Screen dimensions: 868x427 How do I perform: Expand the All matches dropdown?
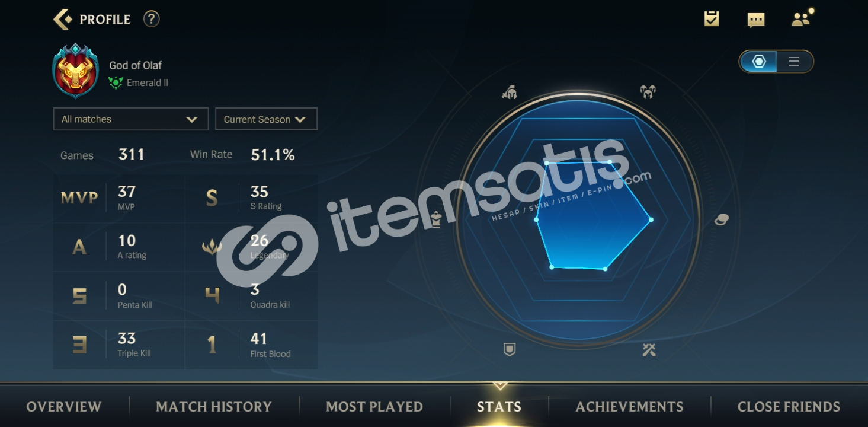coord(130,119)
